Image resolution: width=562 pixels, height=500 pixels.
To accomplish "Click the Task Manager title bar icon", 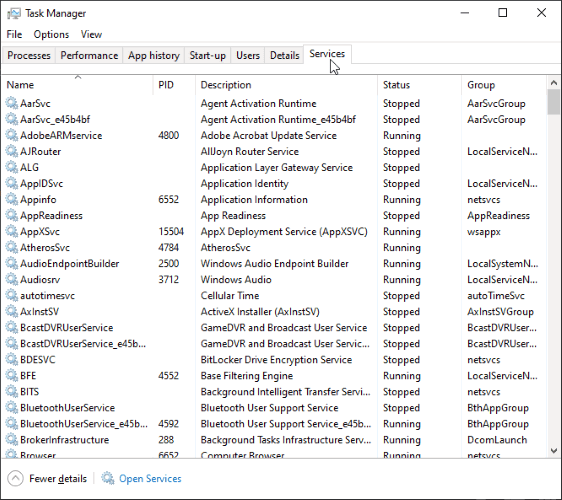I will coord(14,14).
